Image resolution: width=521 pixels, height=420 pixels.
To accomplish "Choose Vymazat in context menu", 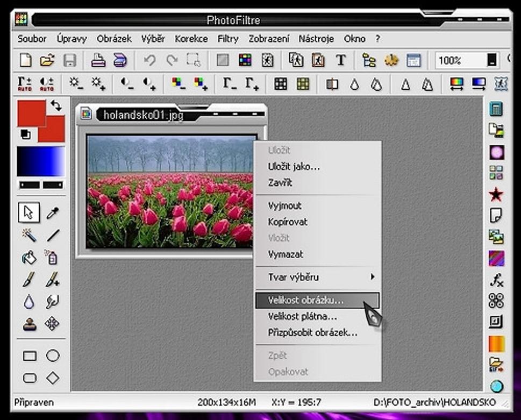I will click(x=318, y=254).
